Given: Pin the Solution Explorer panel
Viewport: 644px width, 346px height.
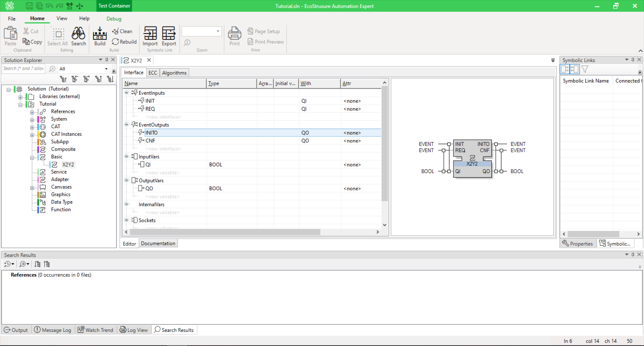Looking at the screenshot, I should click(107, 60).
